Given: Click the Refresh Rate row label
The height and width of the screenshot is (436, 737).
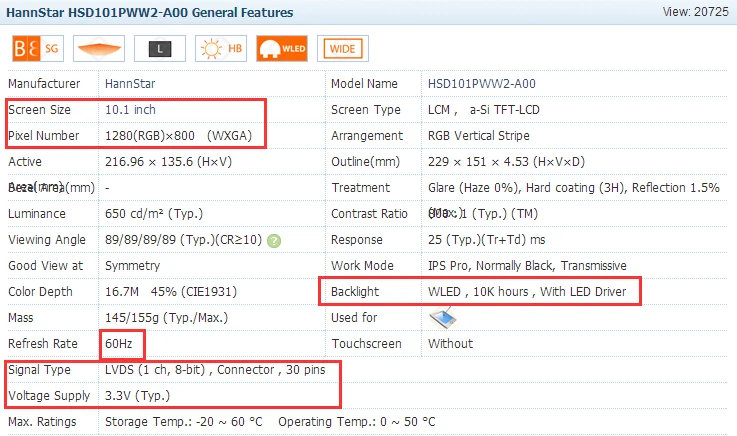Looking at the screenshot, I should pyautogui.click(x=43, y=344).
